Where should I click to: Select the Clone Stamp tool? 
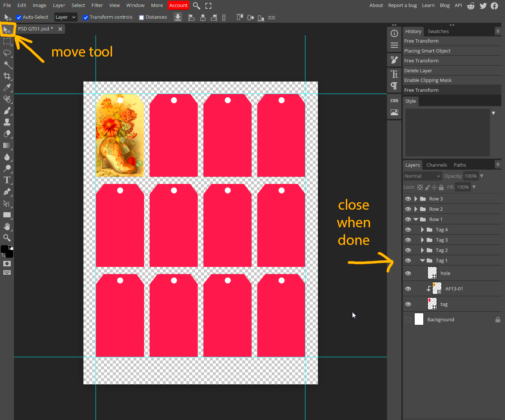click(7, 122)
